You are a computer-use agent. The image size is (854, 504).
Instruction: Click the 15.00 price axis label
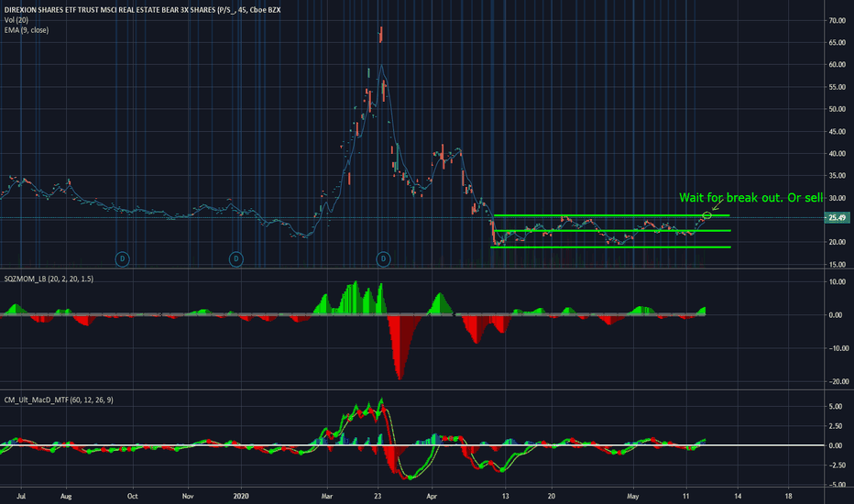pyautogui.click(x=838, y=265)
